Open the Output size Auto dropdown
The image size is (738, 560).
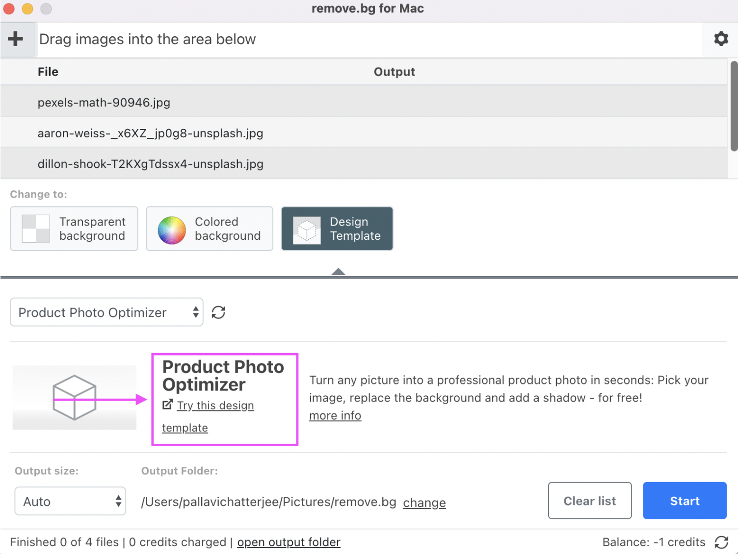[x=70, y=501]
